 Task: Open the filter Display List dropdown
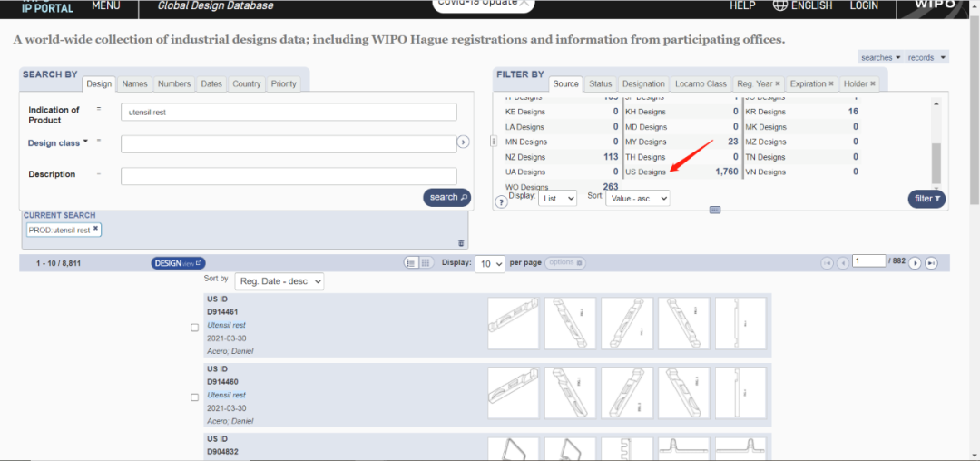click(557, 199)
